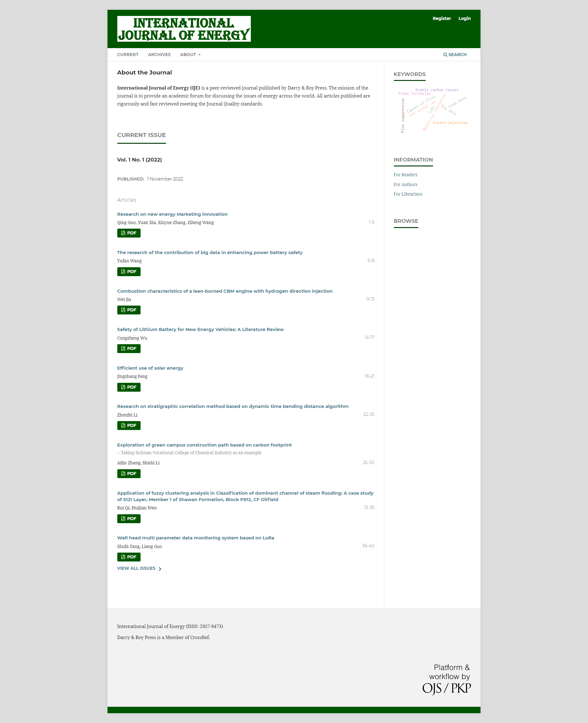Open the Current menu item
The width and height of the screenshot is (588, 723).
point(128,55)
